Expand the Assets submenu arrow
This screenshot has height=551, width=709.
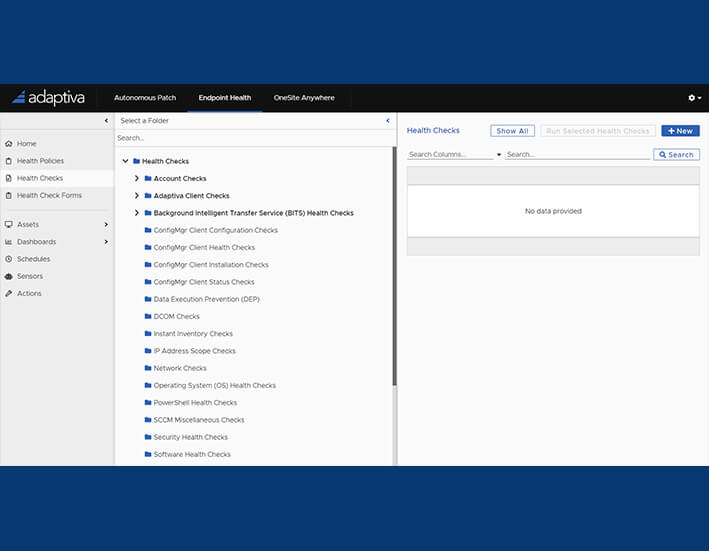tap(106, 224)
